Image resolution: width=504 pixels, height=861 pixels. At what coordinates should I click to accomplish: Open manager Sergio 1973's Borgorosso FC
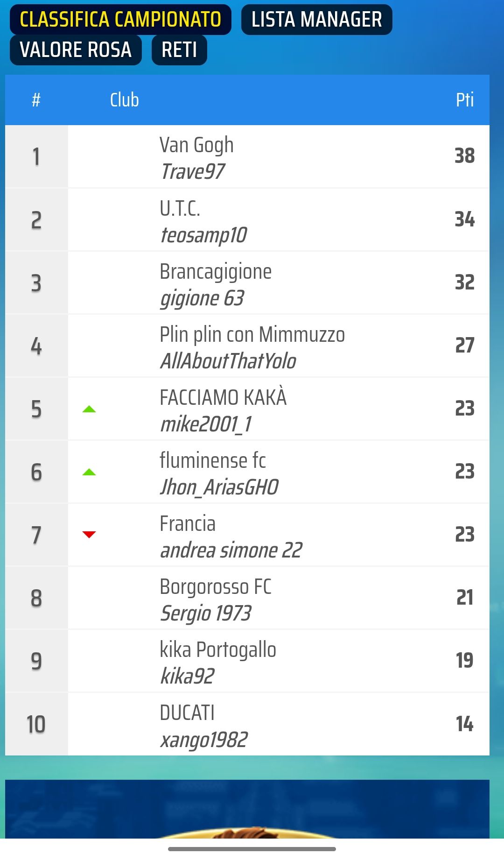pyautogui.click(x=247, y=598)
